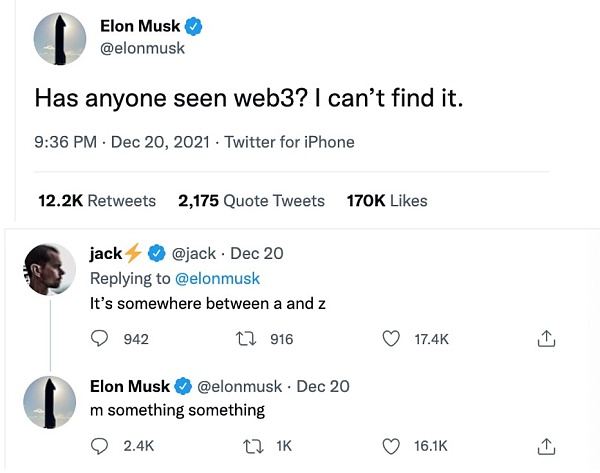This screenshot has height=473, width=600.
Task: Like jack's reply with heart icon
Action: click(x=392, y=339)
